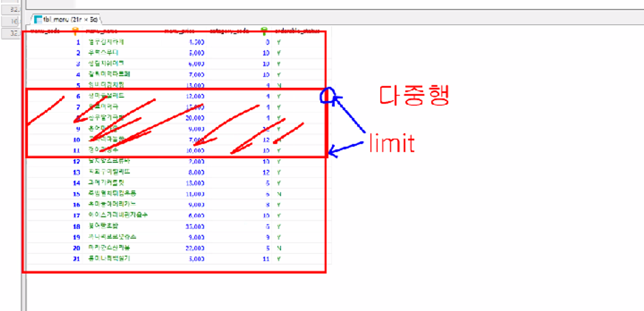Sort by the menu_price column header
644x311 pixels.
[179, 31]
